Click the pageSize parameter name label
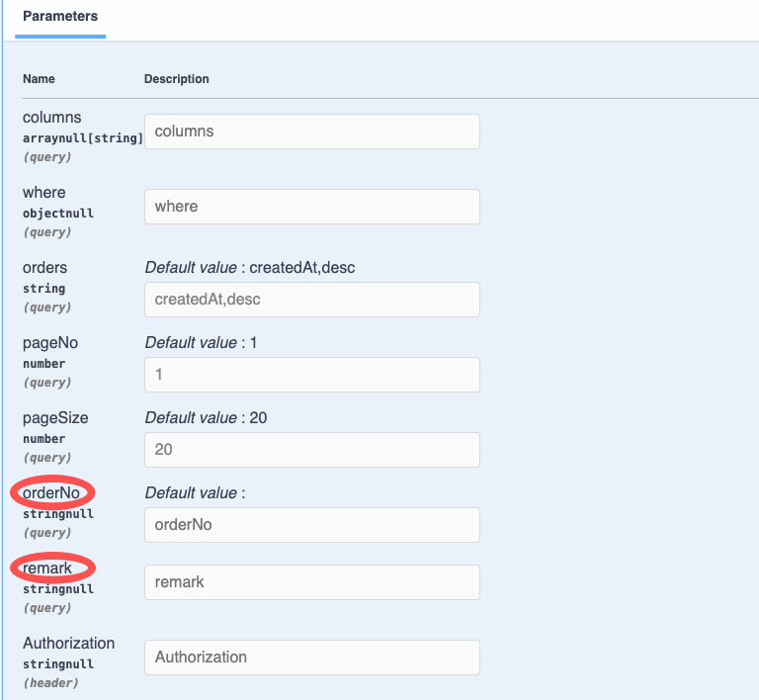 click(55, 418)
